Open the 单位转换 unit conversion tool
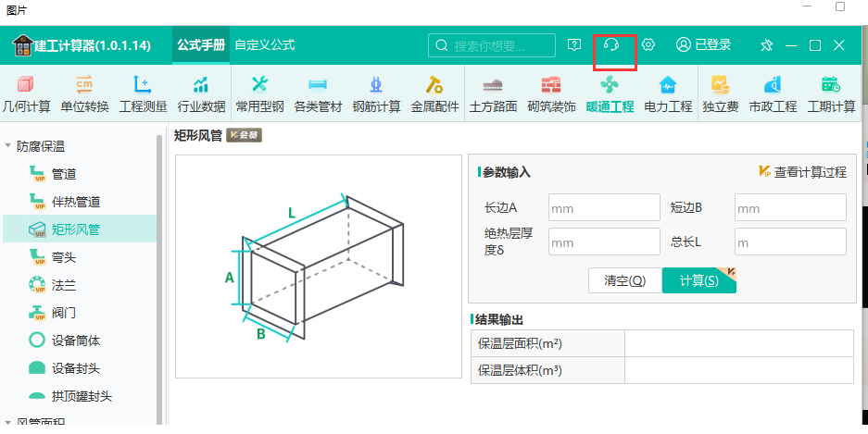The width and height of the screenshot is (868, 434). (84, 93)
